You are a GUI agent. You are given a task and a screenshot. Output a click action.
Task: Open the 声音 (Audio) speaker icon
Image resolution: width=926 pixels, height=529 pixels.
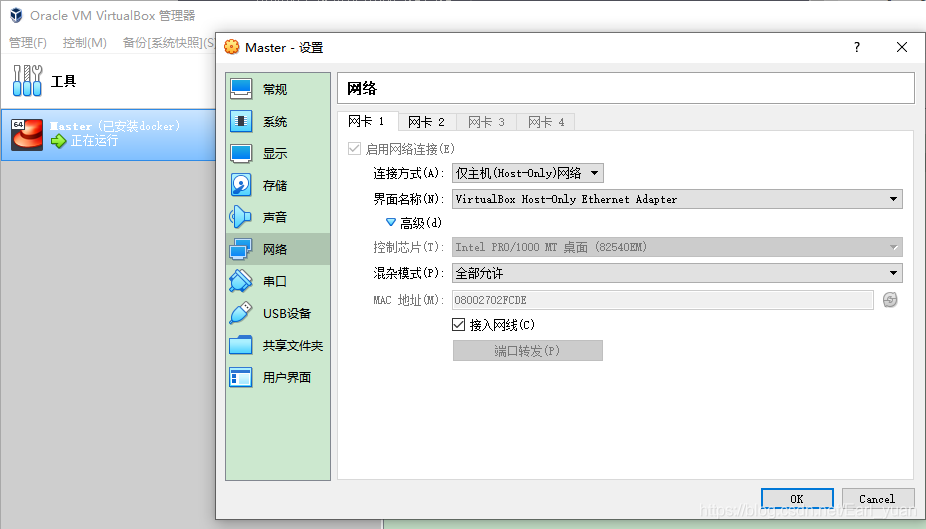pos(241,217)
